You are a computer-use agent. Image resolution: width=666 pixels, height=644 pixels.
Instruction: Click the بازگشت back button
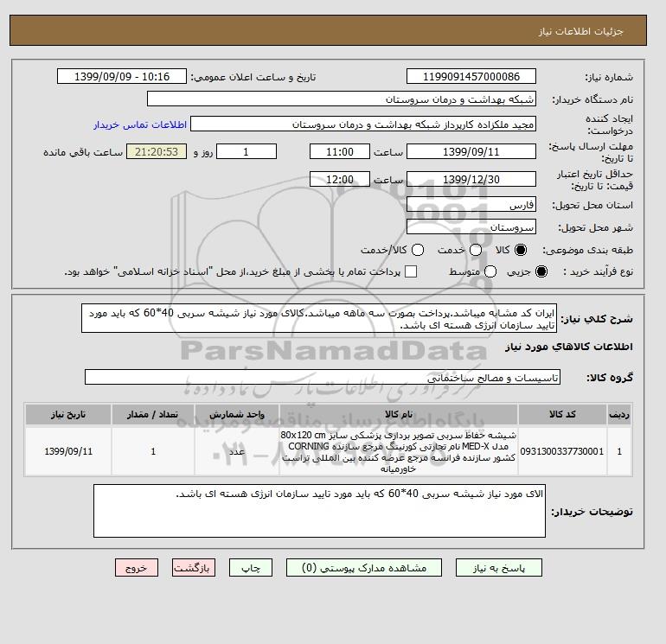point(194,568)
